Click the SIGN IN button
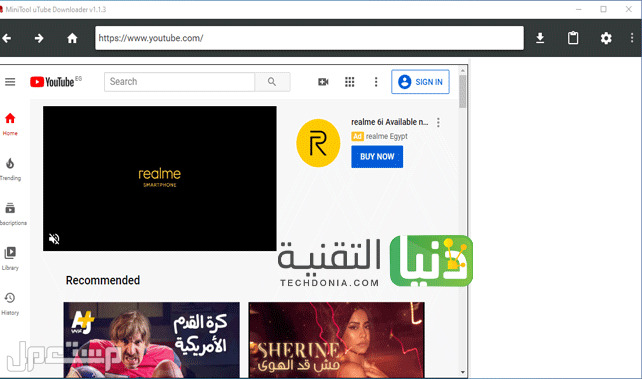 coord(420,82)
